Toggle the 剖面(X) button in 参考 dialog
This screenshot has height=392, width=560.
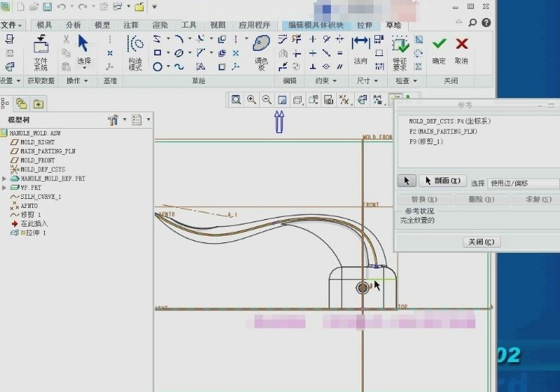(443, 180)
